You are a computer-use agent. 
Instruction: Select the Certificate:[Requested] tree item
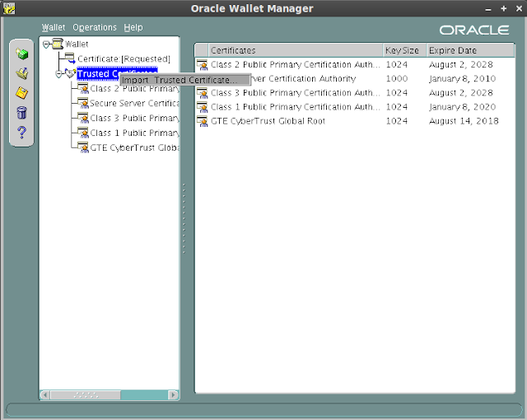coord(124,58)
